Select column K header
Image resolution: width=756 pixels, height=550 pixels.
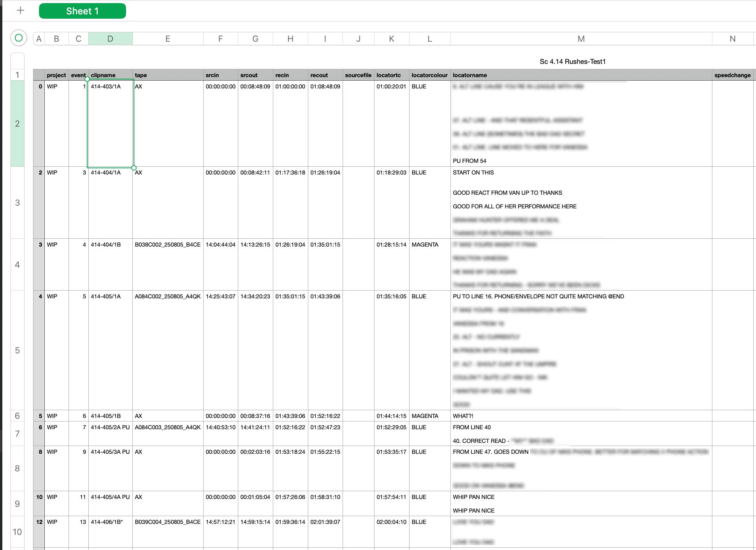click(391, 39)
